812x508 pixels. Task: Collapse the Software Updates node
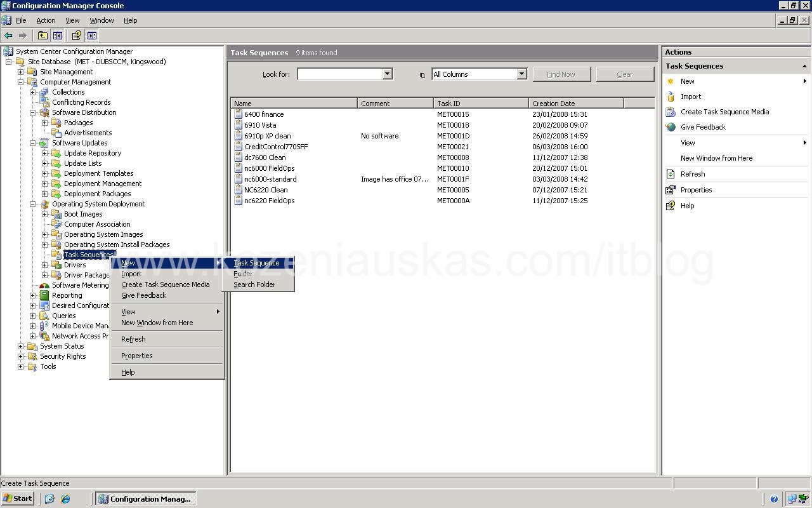pos(33,143)
